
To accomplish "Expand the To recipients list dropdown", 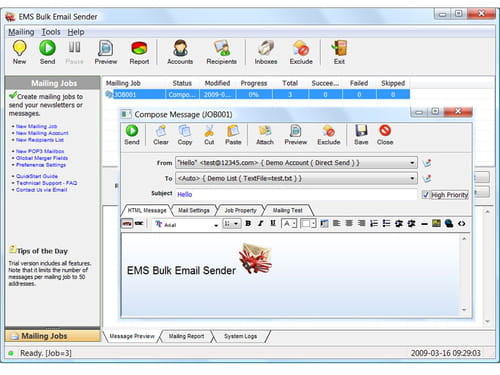I will pos(412,178).
